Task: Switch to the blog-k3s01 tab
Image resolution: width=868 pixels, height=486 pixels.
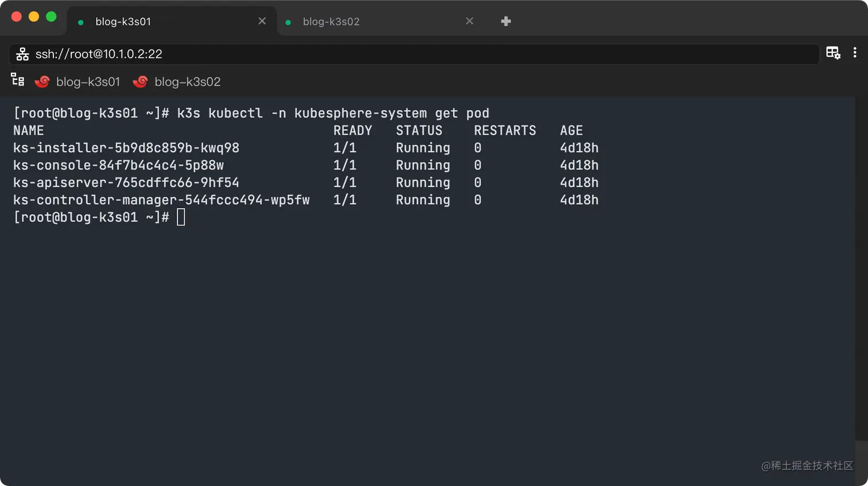Action: click(172, 21)
